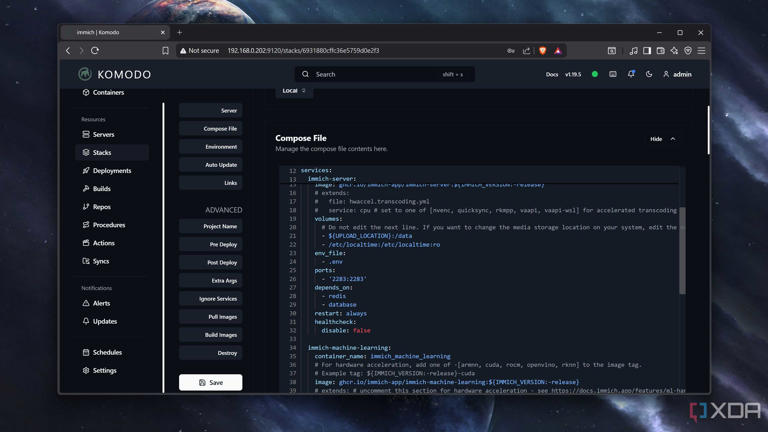Click the compose editor vertical scrollbar

683,250
